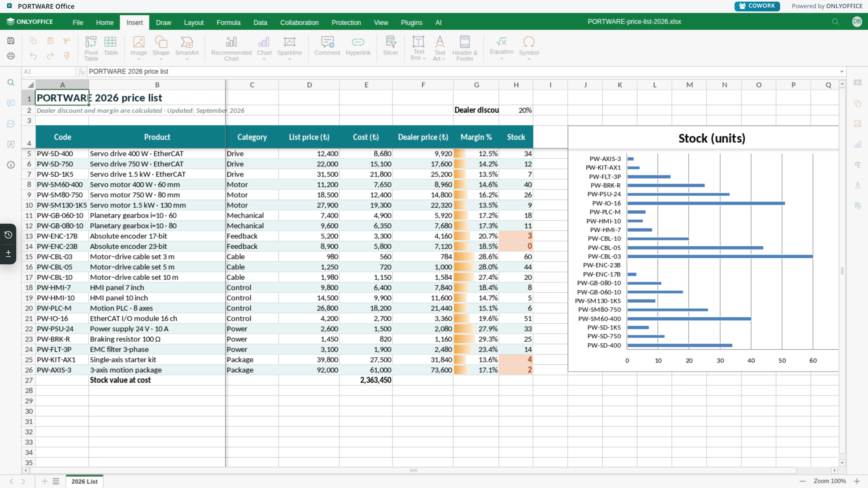Open Header & Footer settings
Image resolution: width=868 pixels, height=488 pixels.
(x=465, y=48)
